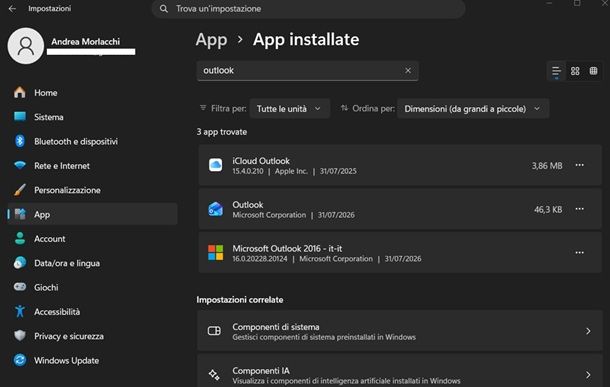Image resolution: width=610 pixels, height=387 pixels.
Task: Open the Windows Update refresh icon
Action: tap(20, 360)
